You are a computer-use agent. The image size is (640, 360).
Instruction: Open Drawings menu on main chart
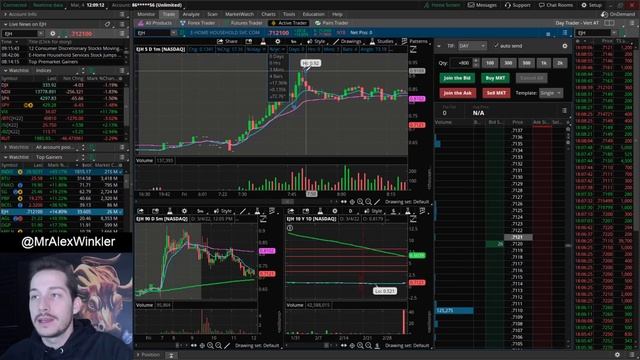[347, 41]
